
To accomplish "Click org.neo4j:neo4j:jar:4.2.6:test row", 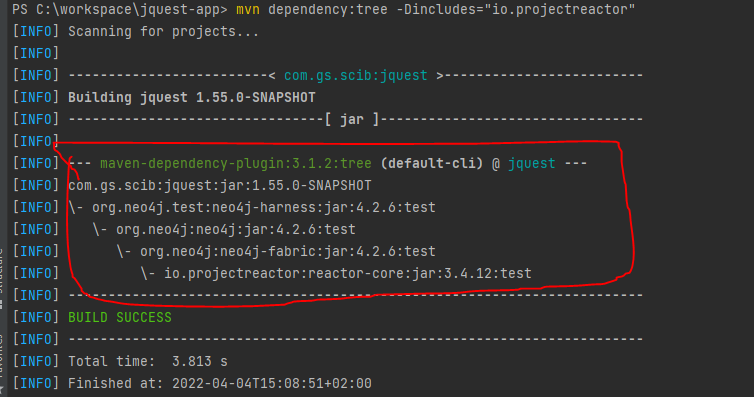I will (224, 230).
